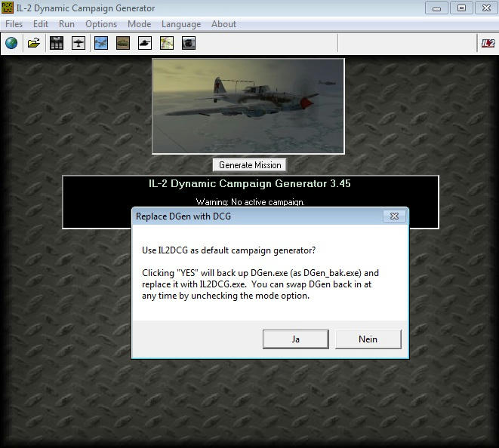Open the Run menu
The image size is (499, 448).
[x=66, y=24]
